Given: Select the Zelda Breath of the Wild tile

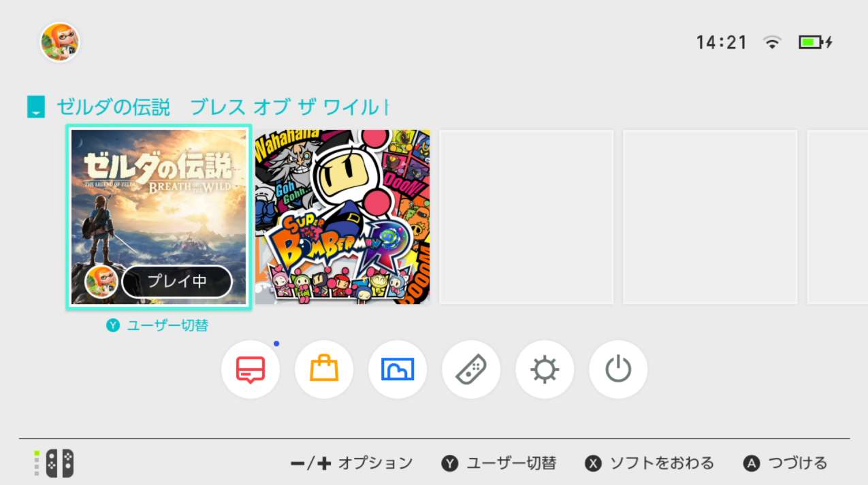Looking at the screenshot, I should tap(159, 217).
